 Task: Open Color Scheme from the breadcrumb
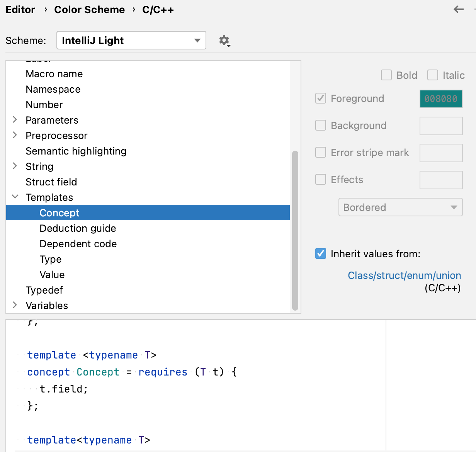click(89, 9)
